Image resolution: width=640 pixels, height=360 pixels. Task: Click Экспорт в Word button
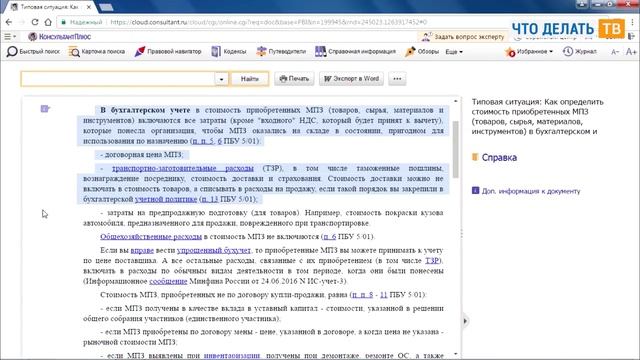coord(351,79)
